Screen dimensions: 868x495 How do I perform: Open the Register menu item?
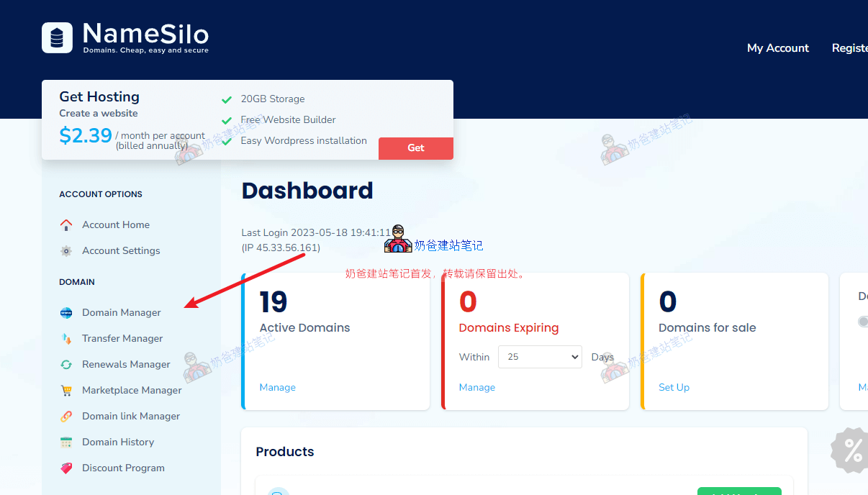point(849,48)
